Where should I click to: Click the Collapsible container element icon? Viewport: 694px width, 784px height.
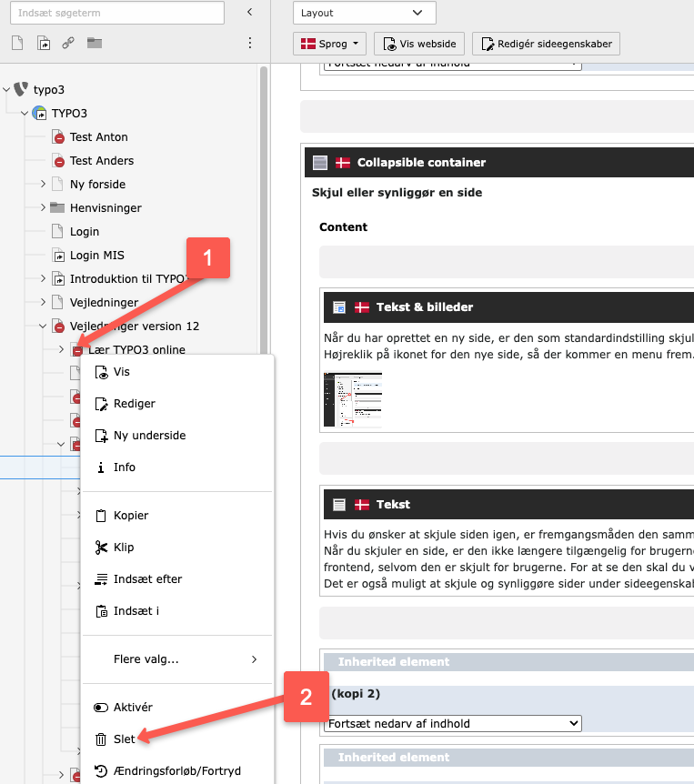click(x=319, y=163)
